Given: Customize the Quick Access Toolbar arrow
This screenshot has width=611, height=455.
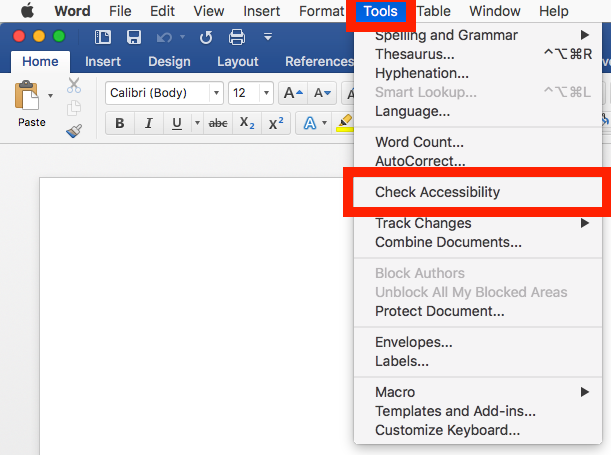Looking at the screenshot, I should 268,37.
